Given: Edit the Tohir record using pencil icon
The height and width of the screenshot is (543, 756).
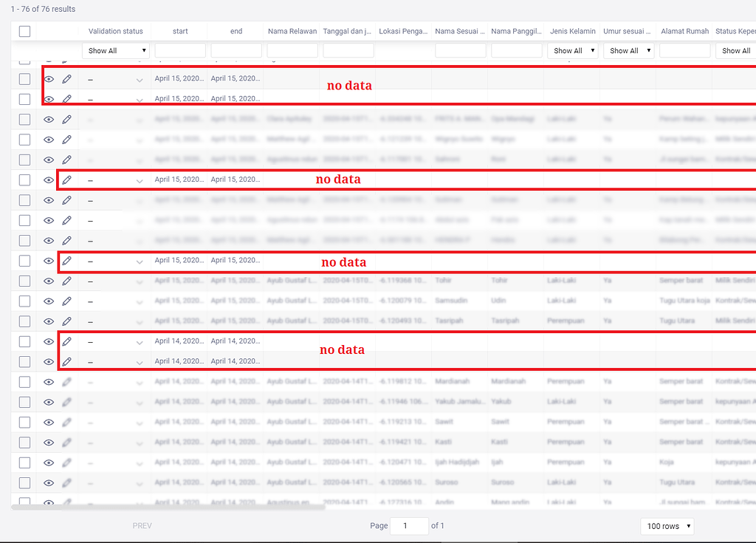Looking at the screenshot, I should pyautogui.click(x=67, y=281).
